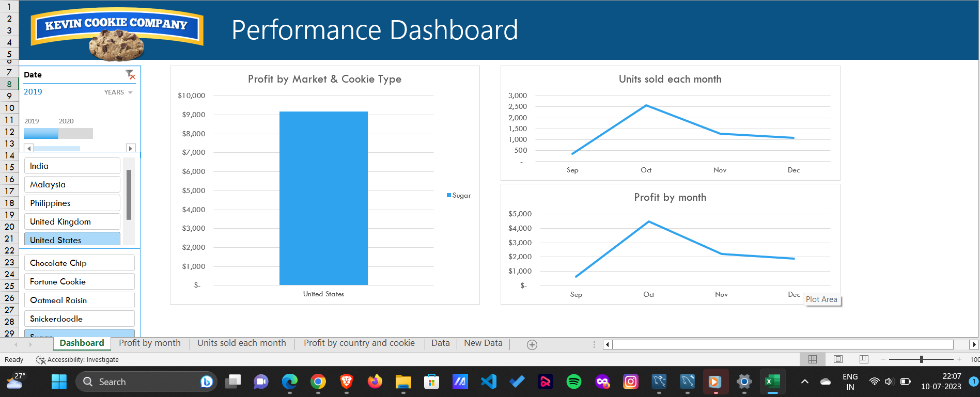The height and width of the screenshot is (397, 980).
Task: Show hidden system tray icons chevron
Action: point(804,382)
